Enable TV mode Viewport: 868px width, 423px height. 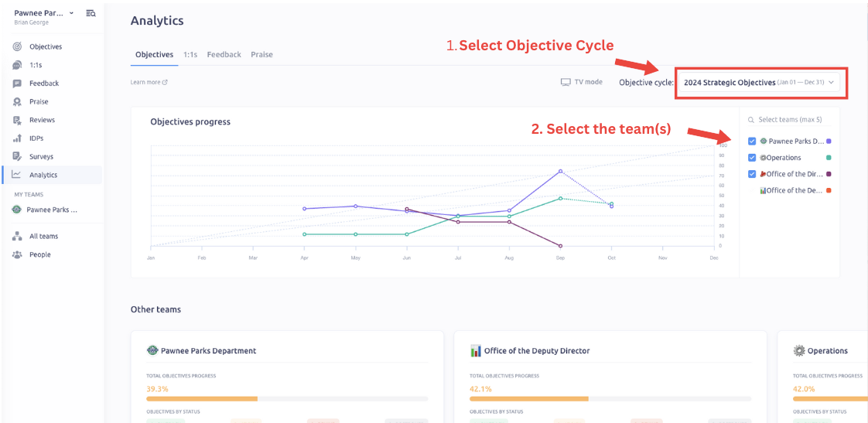click(582, 82)
